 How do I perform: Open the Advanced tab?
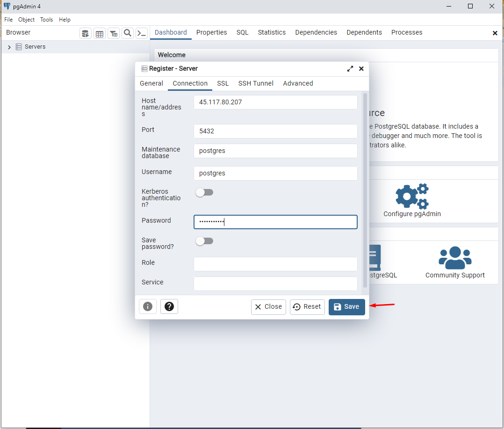(298, 84)
